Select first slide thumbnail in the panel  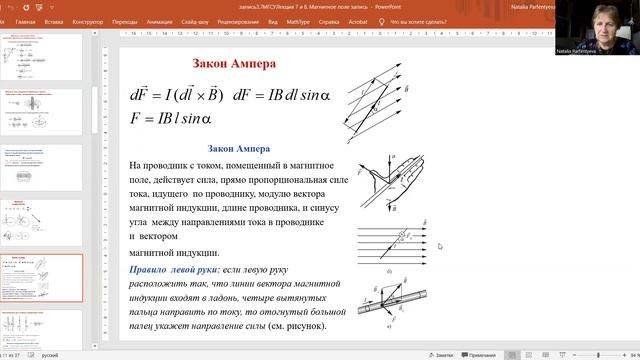[x=42, y=57]
